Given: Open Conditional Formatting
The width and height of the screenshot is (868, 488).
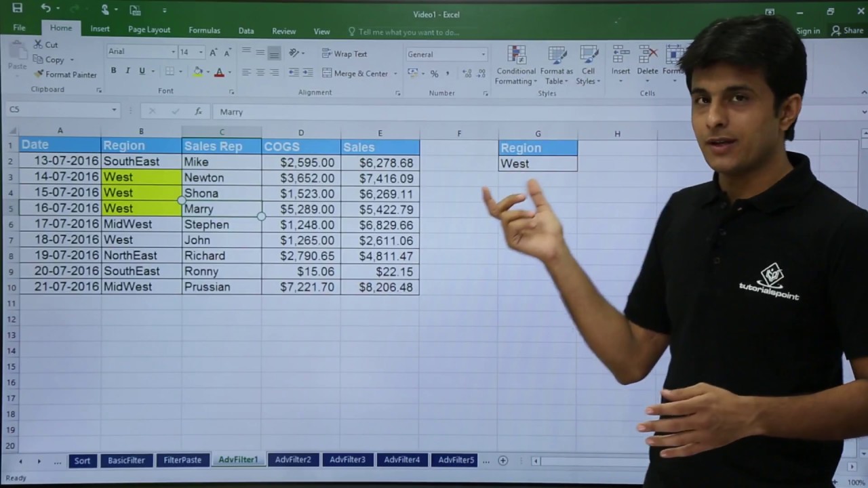Looking at the screenshot, I should (516, 66).
